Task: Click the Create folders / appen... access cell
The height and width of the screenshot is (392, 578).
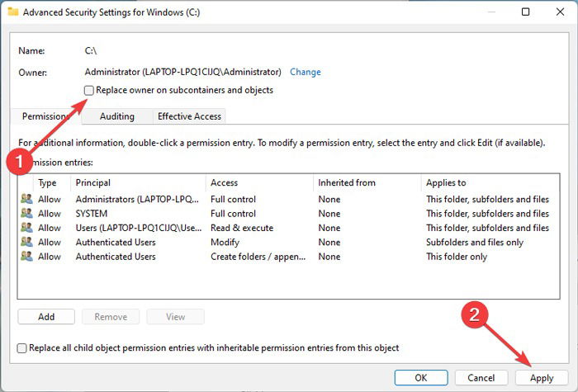Action: point(258,257)
